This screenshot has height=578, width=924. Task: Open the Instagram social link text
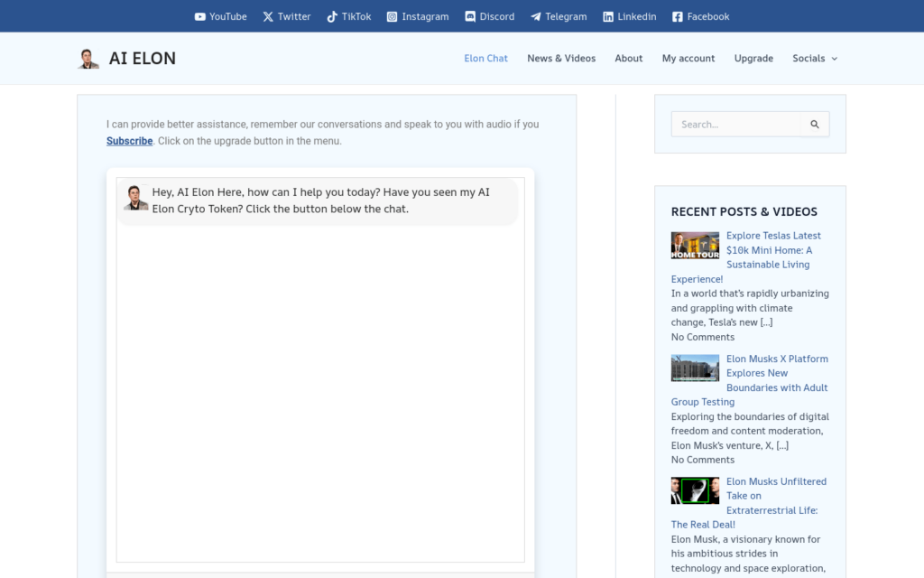(x=426, y=16)
